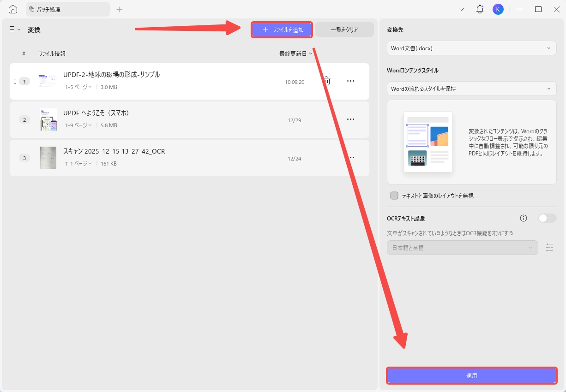The image size is (566, 392).
Task: Open the K user account avatar
Action: tap(498, 9)
